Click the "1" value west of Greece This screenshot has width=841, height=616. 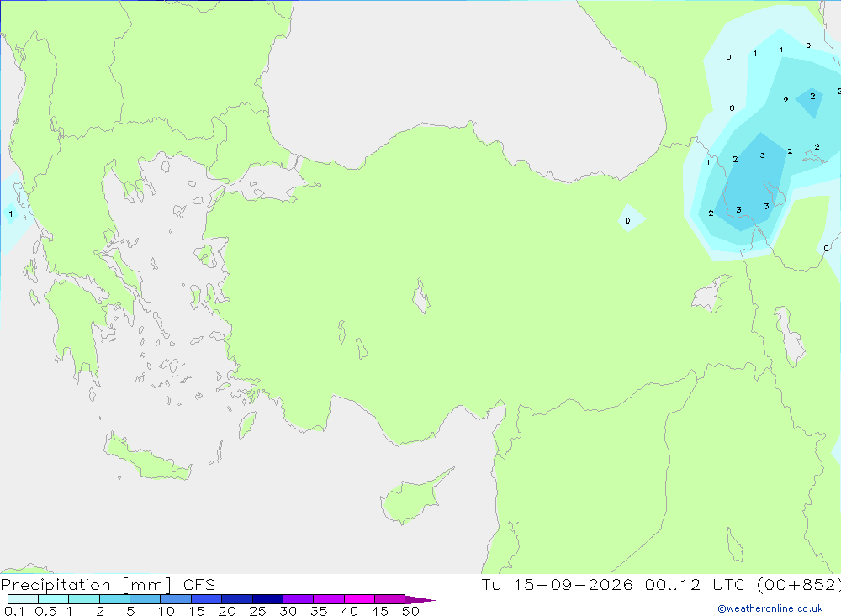[11, 214]
